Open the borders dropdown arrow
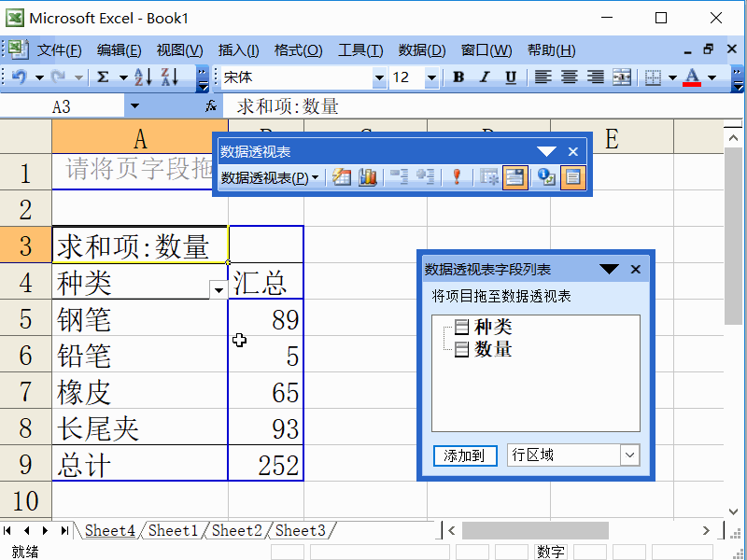Image resolution: width=747 pixels, height=560 pixels. (672, 77)
